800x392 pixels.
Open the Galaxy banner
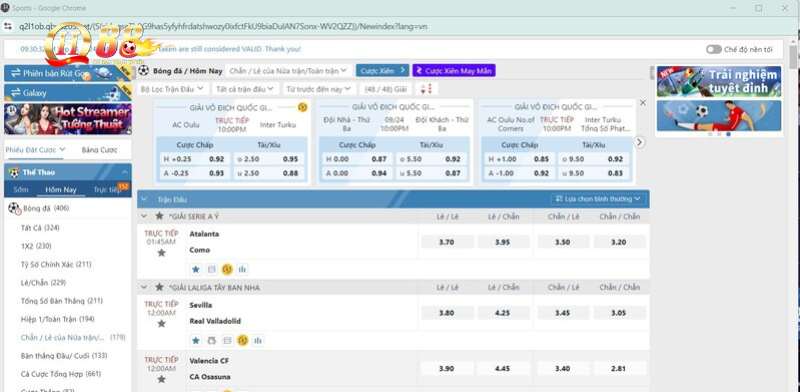(x=67, y=92)
